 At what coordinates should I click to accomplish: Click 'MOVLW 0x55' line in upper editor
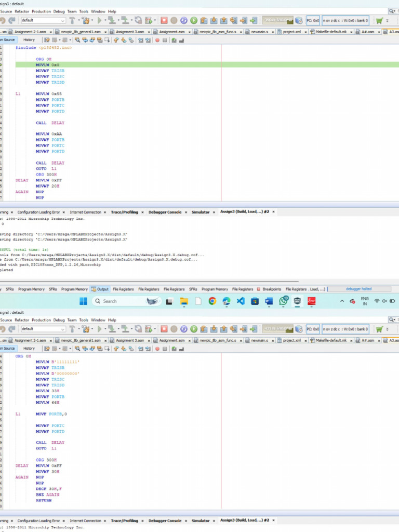coord(49,94)
